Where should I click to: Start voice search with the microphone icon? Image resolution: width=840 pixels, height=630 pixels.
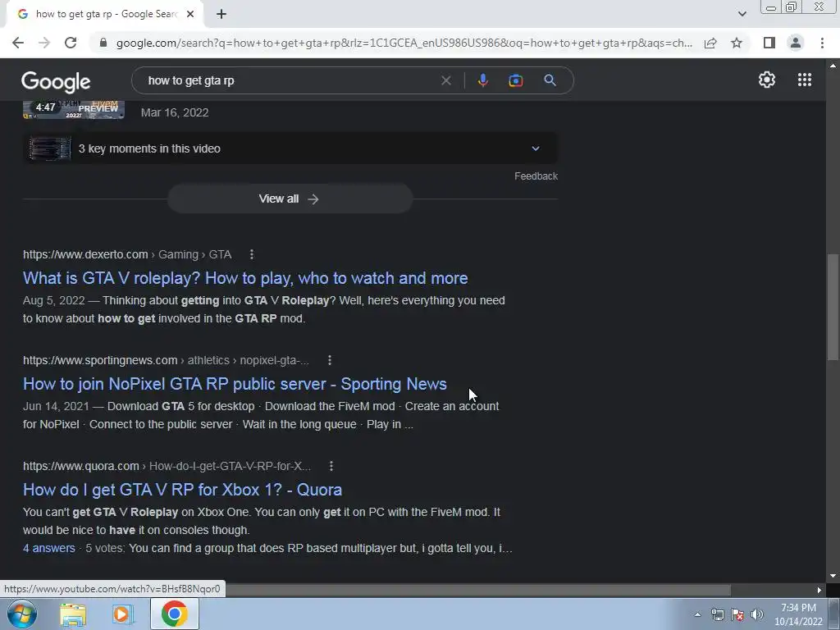tap(482, 80)
